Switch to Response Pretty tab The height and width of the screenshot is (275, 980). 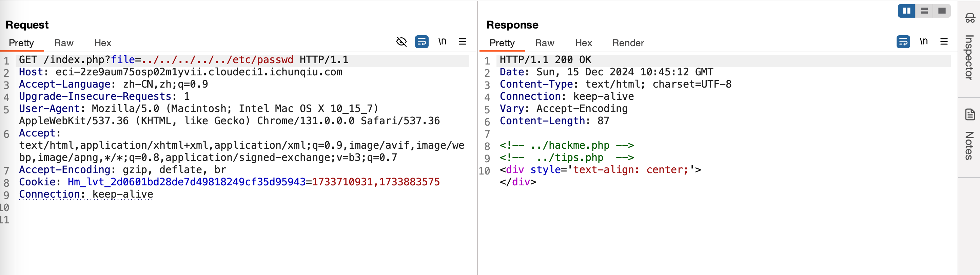(x=502, y=43)
